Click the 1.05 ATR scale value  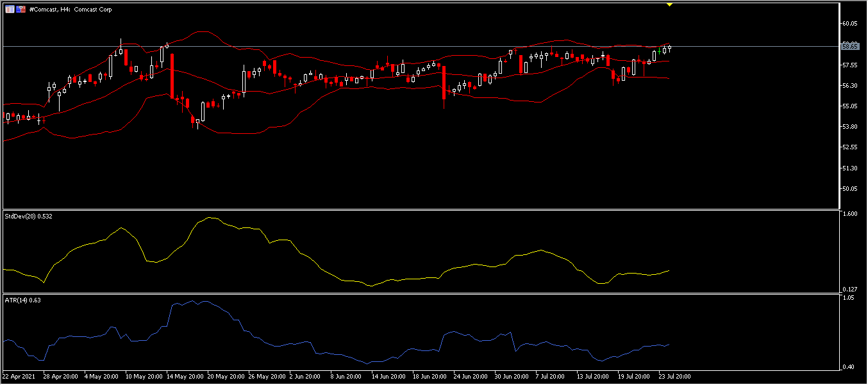pos(849,298)
